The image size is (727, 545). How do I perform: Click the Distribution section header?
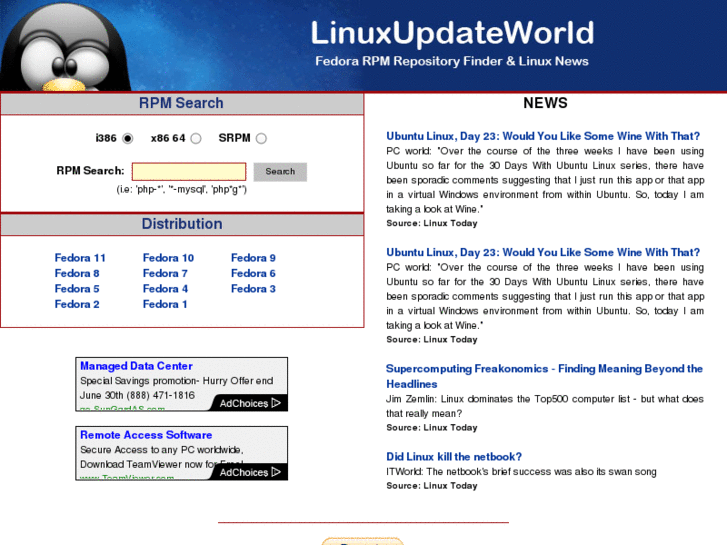click(182, 224)
